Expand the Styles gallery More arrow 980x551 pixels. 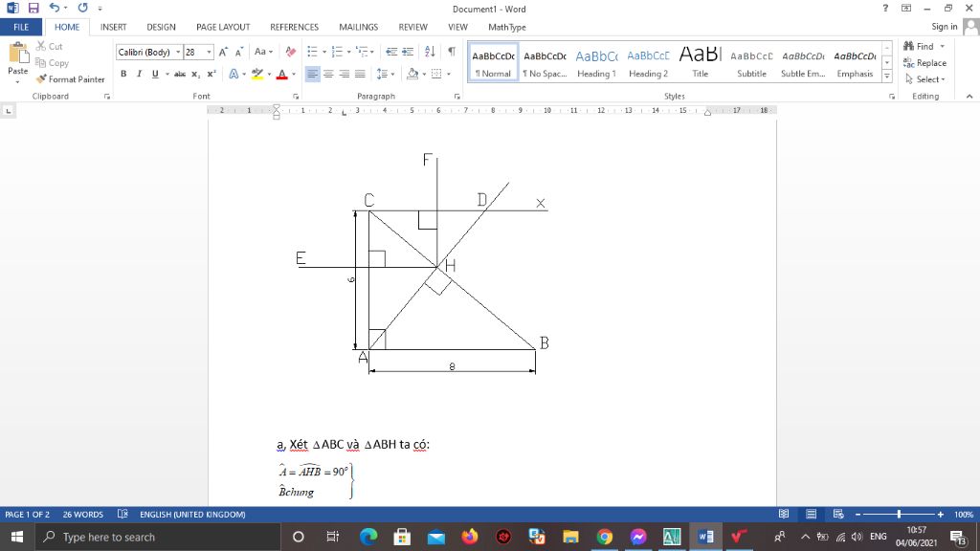(887, 77)
